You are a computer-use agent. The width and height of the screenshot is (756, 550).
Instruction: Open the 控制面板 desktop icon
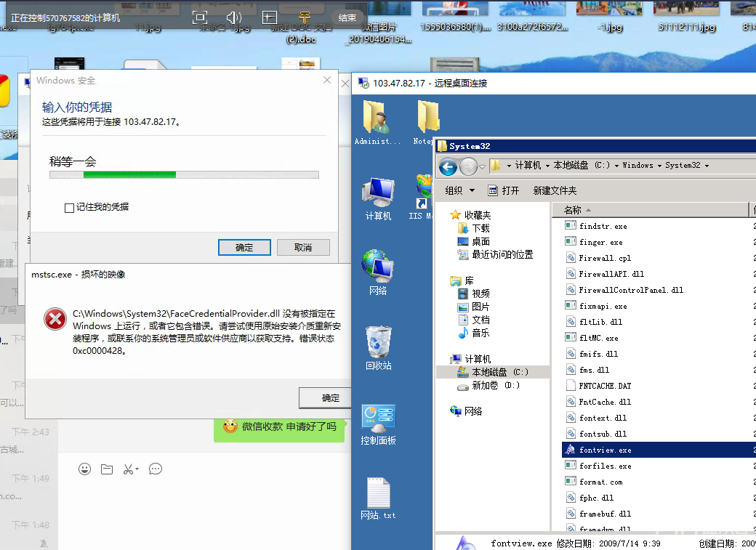(379, 424)
